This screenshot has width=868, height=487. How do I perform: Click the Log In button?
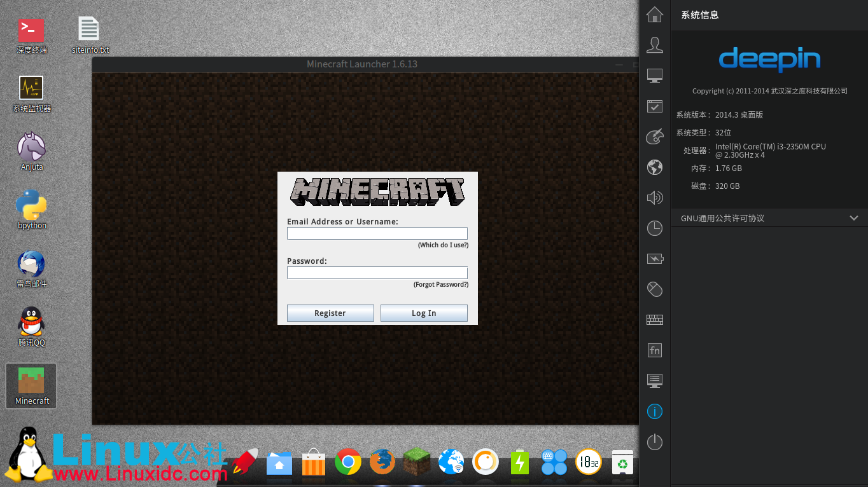pos(424,313)
